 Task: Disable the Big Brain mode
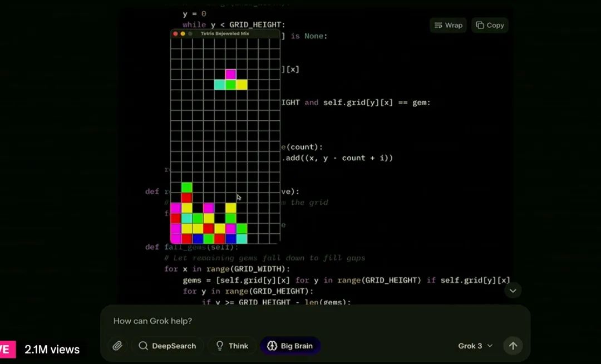click(x=290, y=346)
